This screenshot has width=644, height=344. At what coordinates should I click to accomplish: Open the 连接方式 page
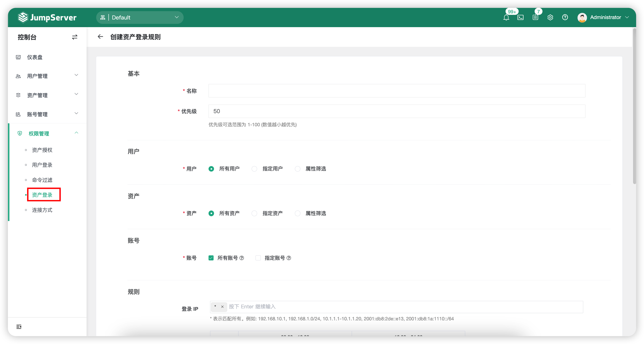[42, 210]
